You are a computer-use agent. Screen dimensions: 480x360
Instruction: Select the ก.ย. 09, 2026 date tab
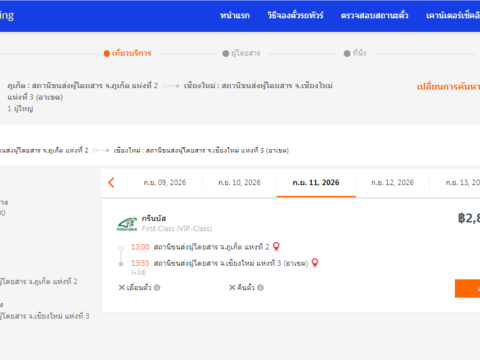pyautogui.click(x=165, y=183)
